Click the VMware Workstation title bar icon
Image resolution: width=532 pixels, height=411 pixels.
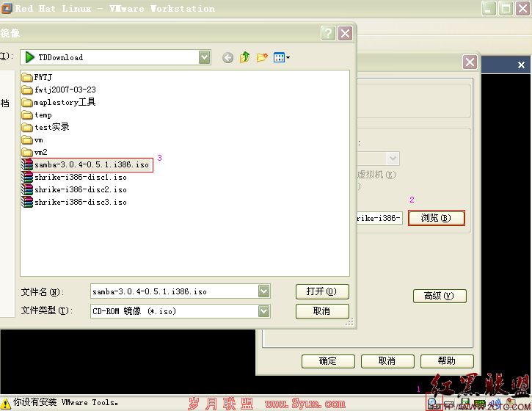coord(6,8)
